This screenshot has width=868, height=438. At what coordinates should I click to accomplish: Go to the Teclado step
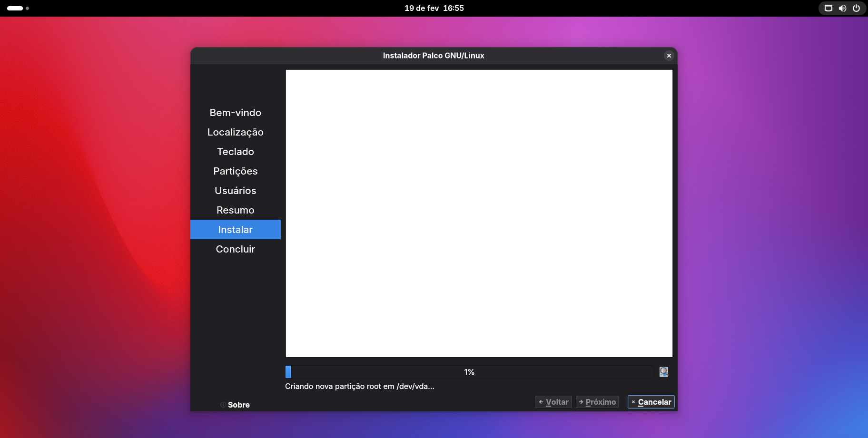click(x=235, y=152)
